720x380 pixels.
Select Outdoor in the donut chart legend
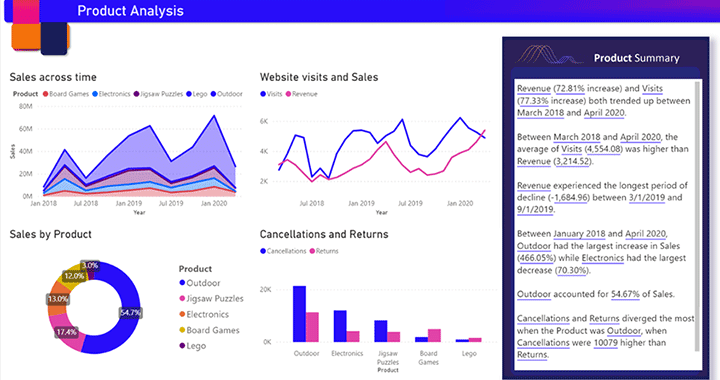(x=200, y=283)
